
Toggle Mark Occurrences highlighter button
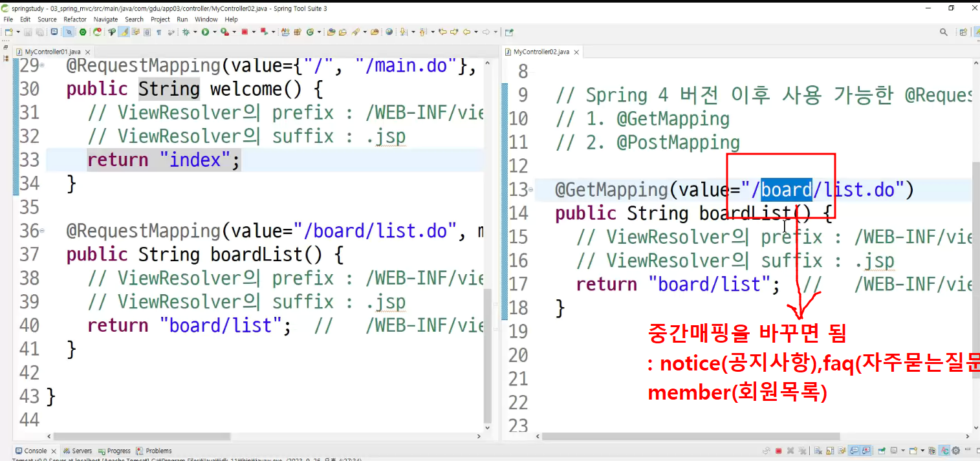pos(124,32)
